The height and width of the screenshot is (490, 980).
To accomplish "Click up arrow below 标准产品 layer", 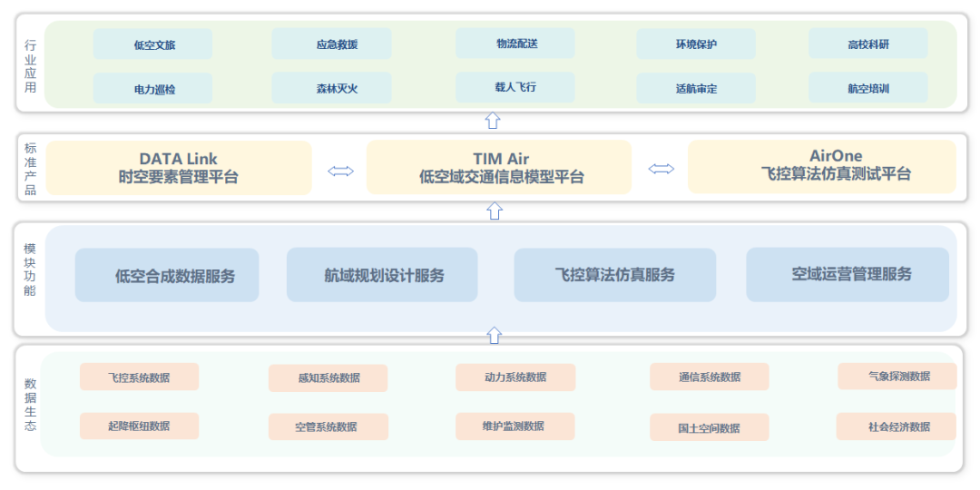I will tap(495, 211).
